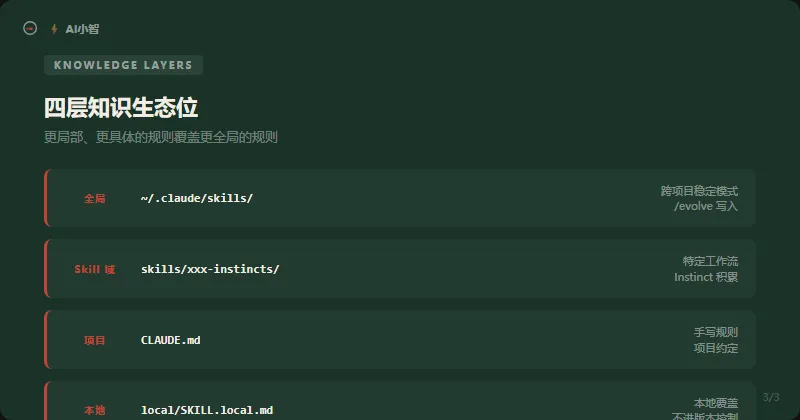Click the 特定工作流 description

710,261
